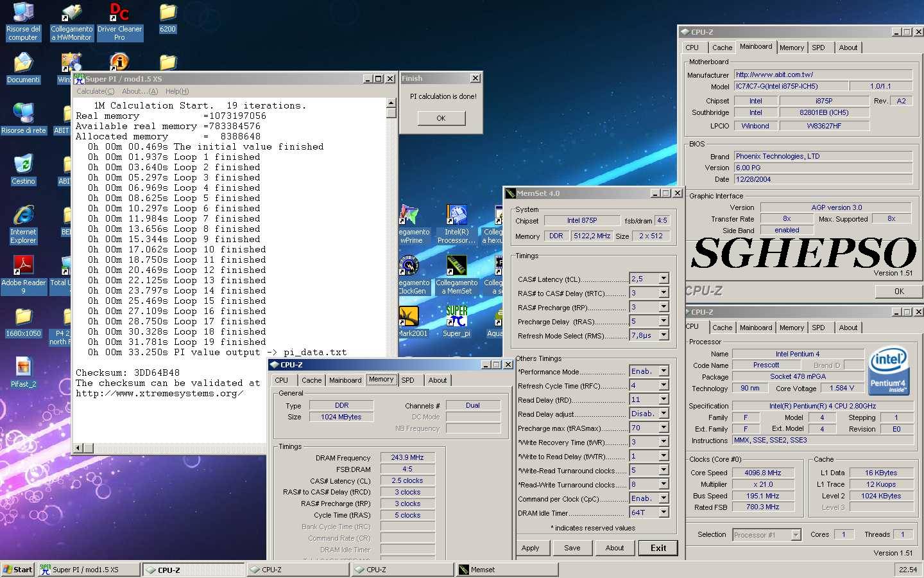
Task: Select Mainboard tab in memory CPU-Z window
Action: (345, 380)
